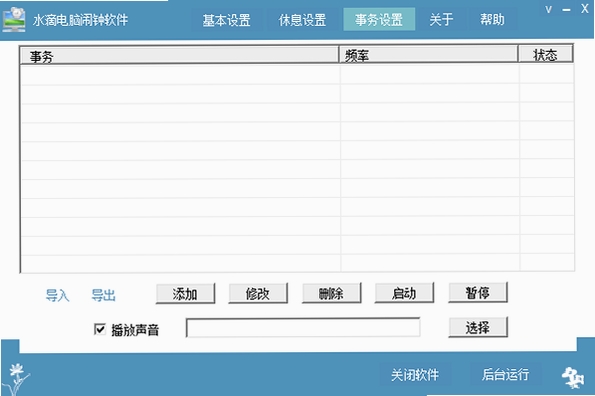The width and height of the screenshot is (595, 396).
Task: Click the water drop alarm app logo
Action: (x=14, y=19)
